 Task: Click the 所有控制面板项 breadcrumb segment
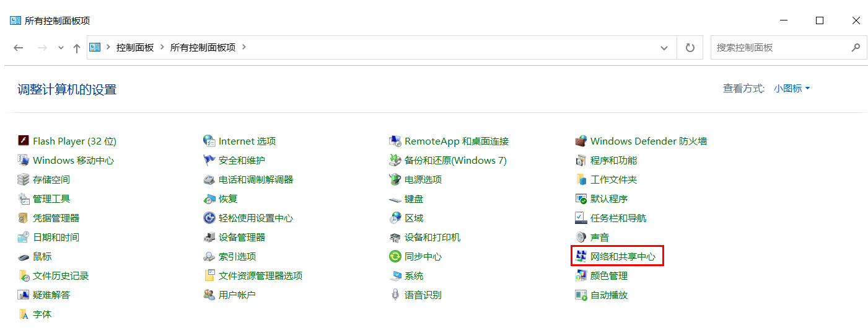coord(203,47)
